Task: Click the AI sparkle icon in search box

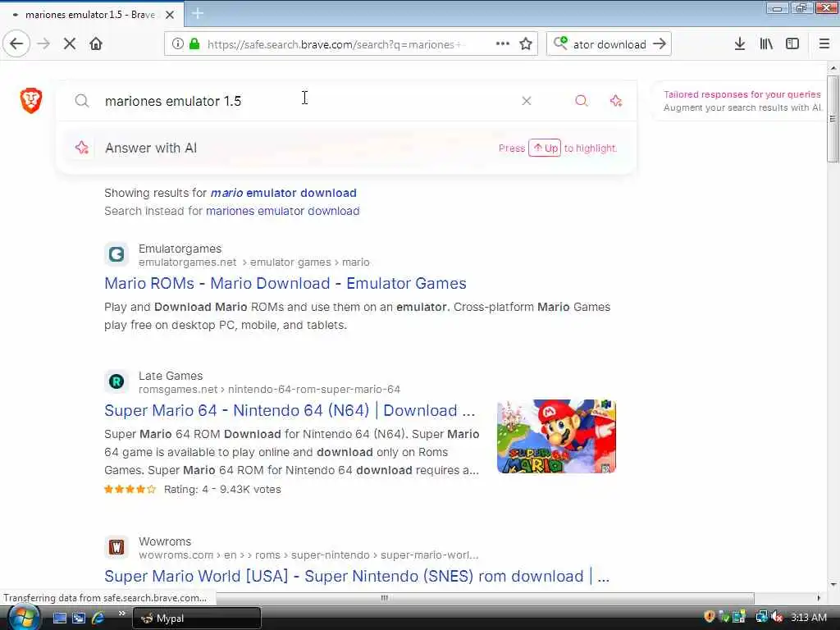Action: tap(616, 101)
